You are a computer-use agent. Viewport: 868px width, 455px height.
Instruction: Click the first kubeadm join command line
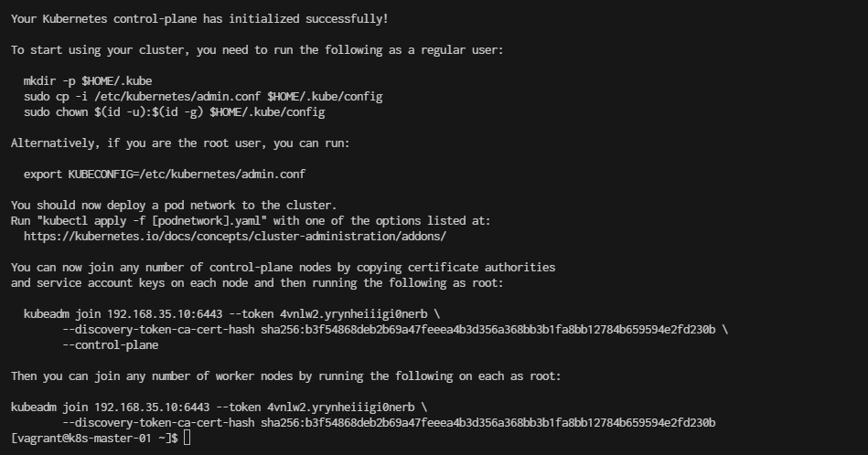[x=231, y=314]
